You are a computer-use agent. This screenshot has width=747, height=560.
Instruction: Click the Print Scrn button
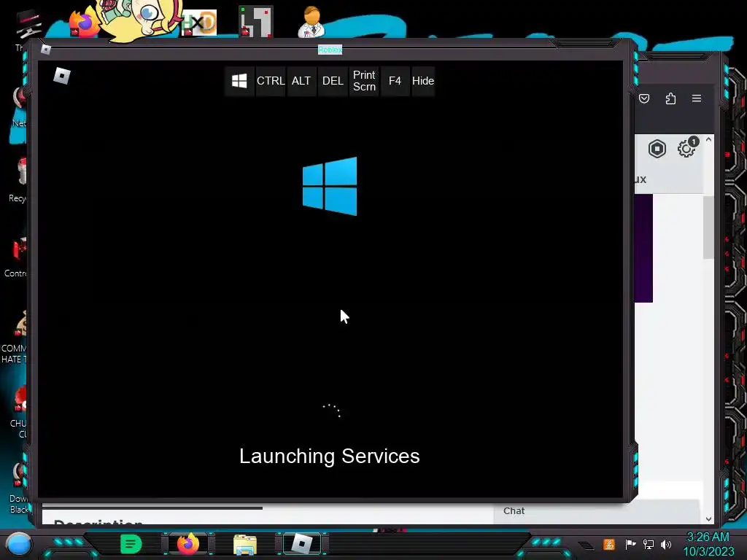[x=364, y=81]
